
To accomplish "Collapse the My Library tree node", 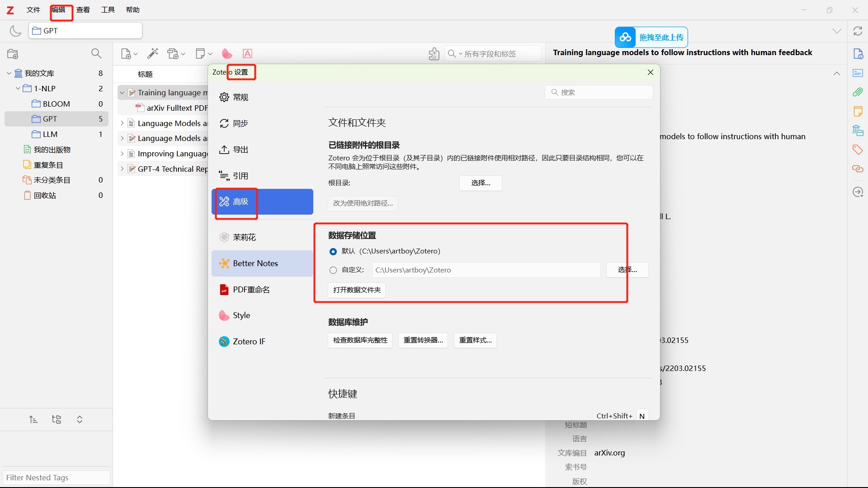I will tap(9, 73).
